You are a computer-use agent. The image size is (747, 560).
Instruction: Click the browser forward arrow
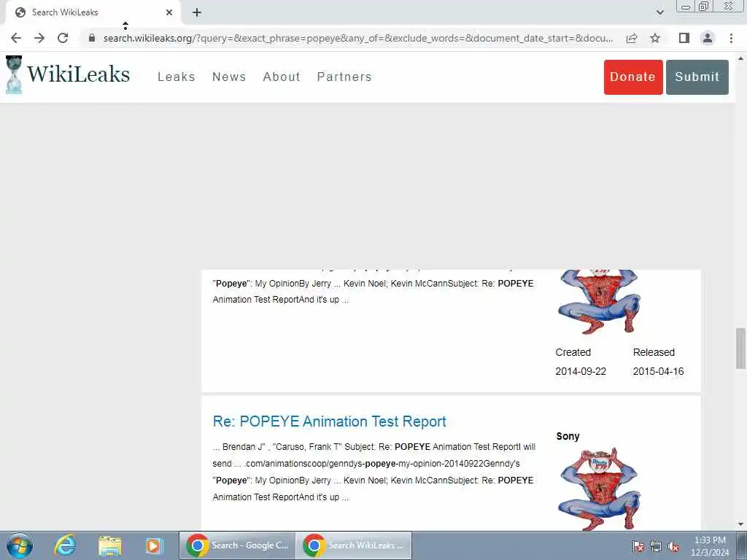pyautogui.click(x=39, y=38)
